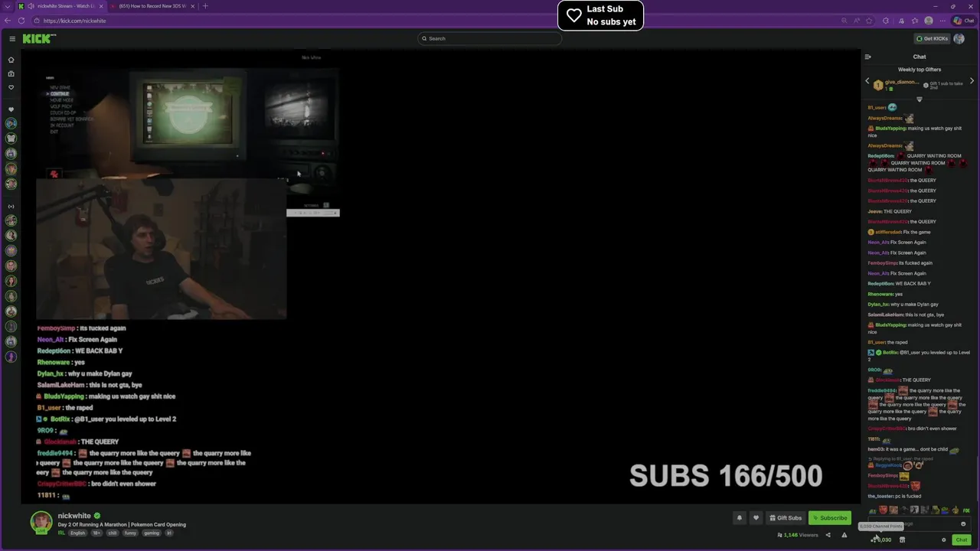Click Rhenoware username in chat panel

click(x=880, y=294)
